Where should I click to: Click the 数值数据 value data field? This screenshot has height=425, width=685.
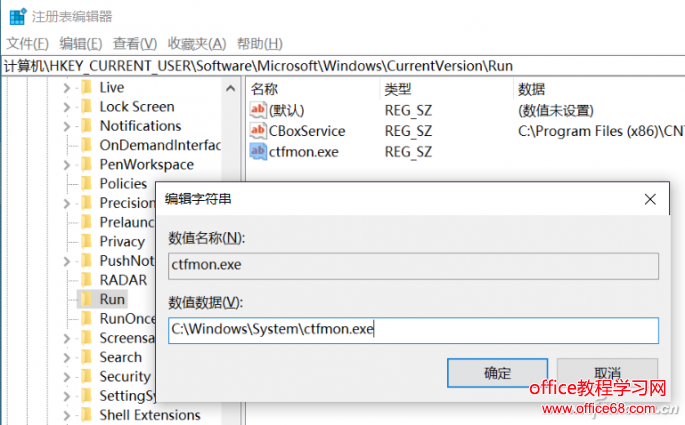click(x=413, y=331)
